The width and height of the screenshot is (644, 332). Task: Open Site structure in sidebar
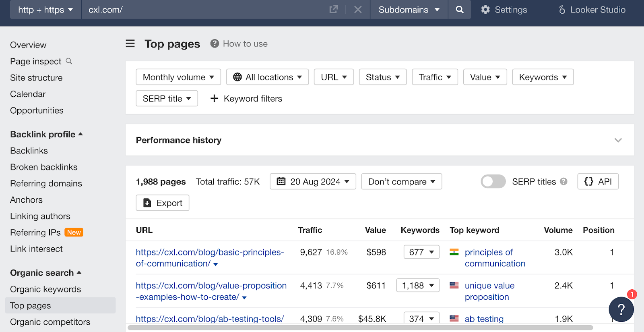[x=36, y=78]
